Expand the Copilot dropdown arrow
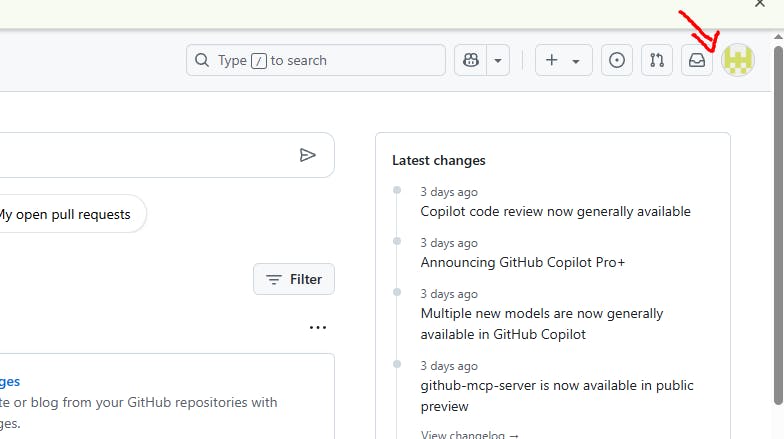Image resolution: width=784 pixels, height=439 pixels. pos(498,60)
